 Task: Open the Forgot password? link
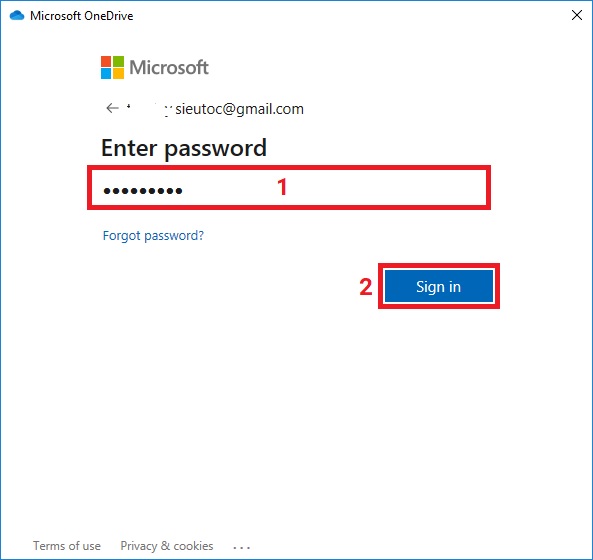click(x=153, y=236)
